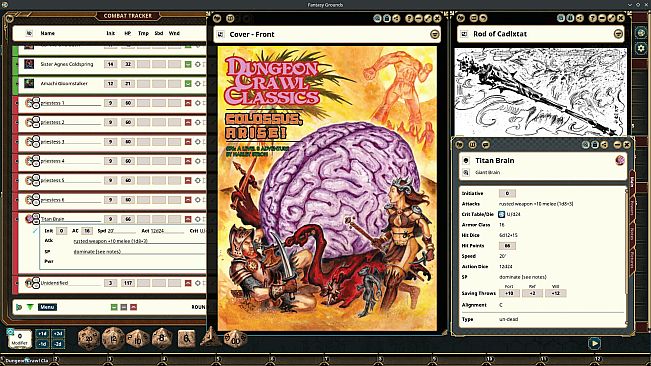
Task: Toggle hostile faction icon for priestess 6
Action: [x=188, y=200]
